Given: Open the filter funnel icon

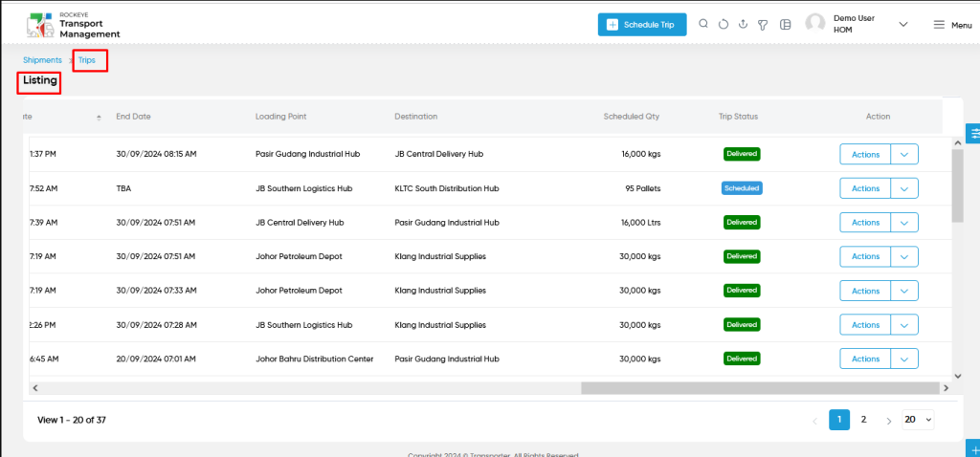Looking at the screenshot, I should click(x=763, y=24).
